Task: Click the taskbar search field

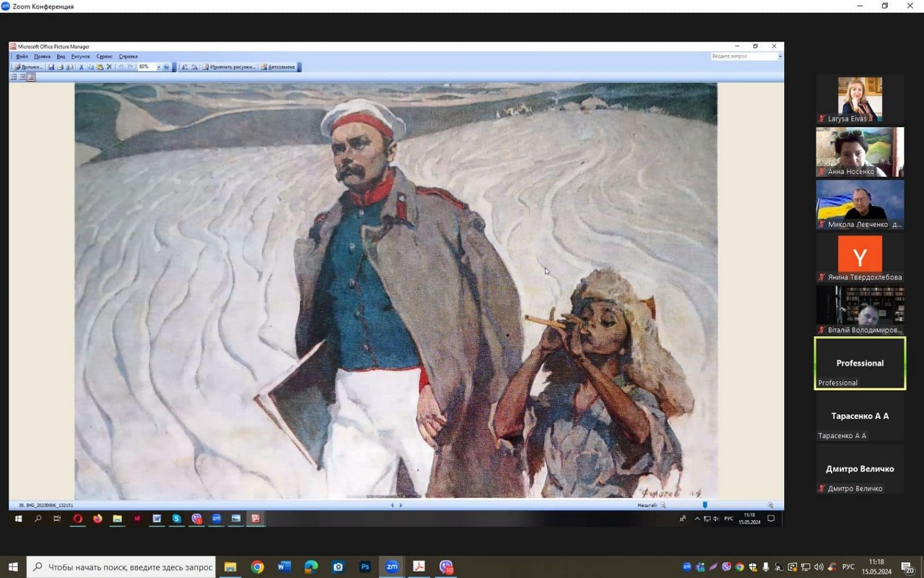Action: pos(122,567)
